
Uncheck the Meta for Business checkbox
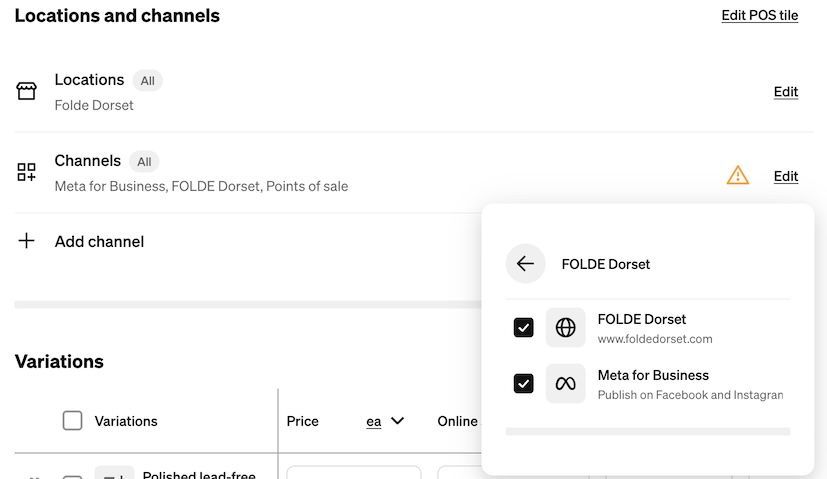(x=523, y=384)
